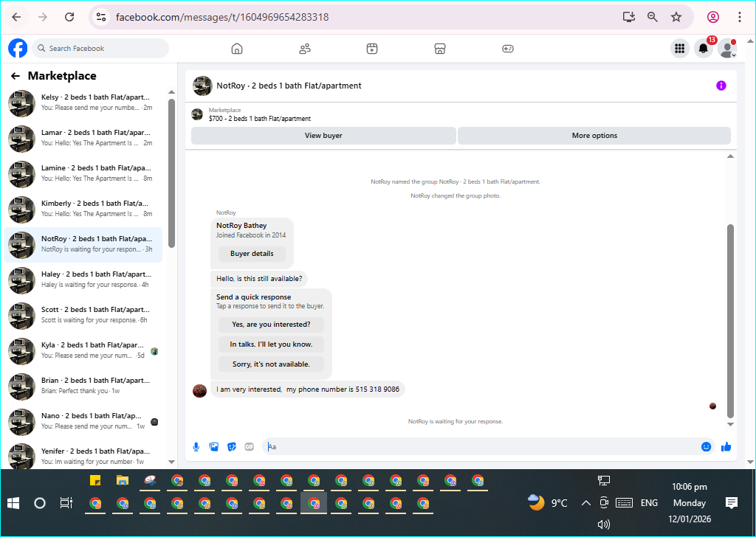Reload the page with the refresh icon
Image resolution: width=756 pixels, height=537 pixels.
[69, 18]
